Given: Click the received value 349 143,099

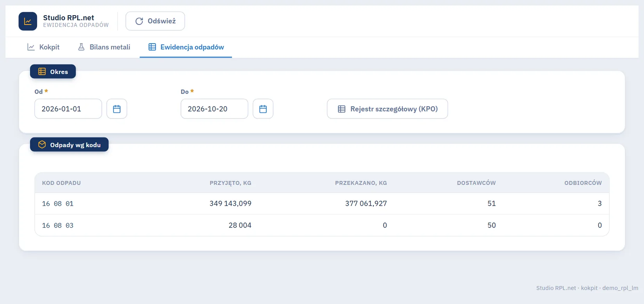Looking at the screenshot, I should [230, 203].
